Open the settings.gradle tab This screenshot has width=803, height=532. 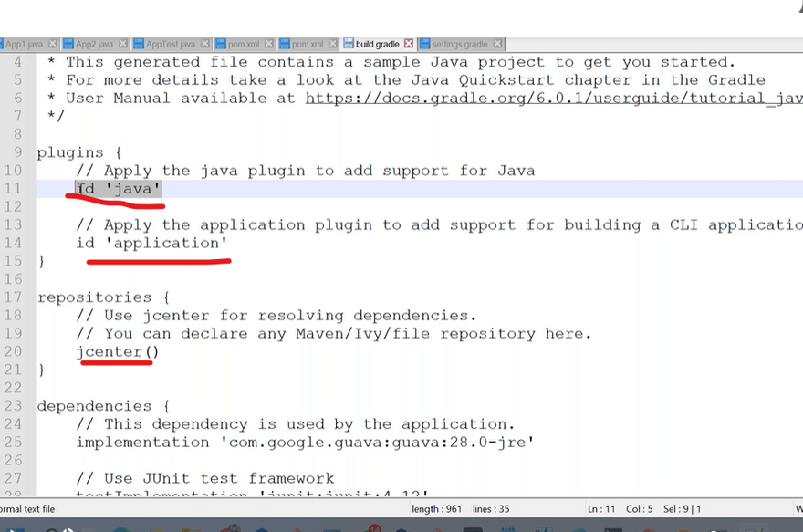[459, 44]
